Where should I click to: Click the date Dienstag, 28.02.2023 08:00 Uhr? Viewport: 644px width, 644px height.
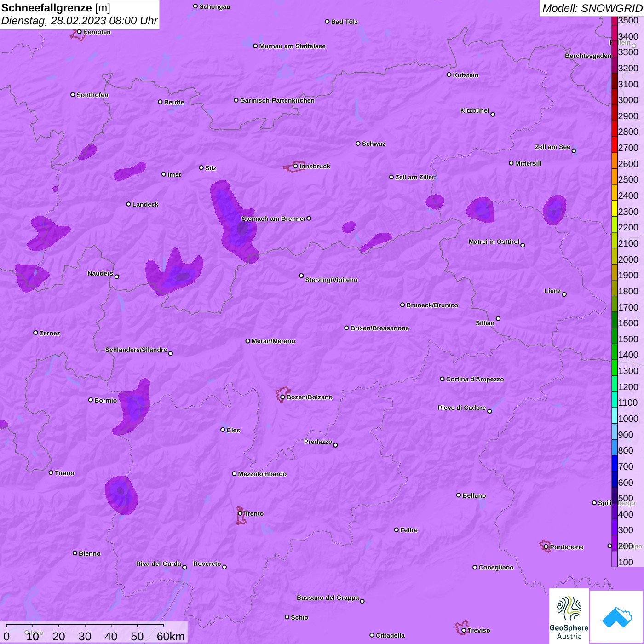pos(79,21)
